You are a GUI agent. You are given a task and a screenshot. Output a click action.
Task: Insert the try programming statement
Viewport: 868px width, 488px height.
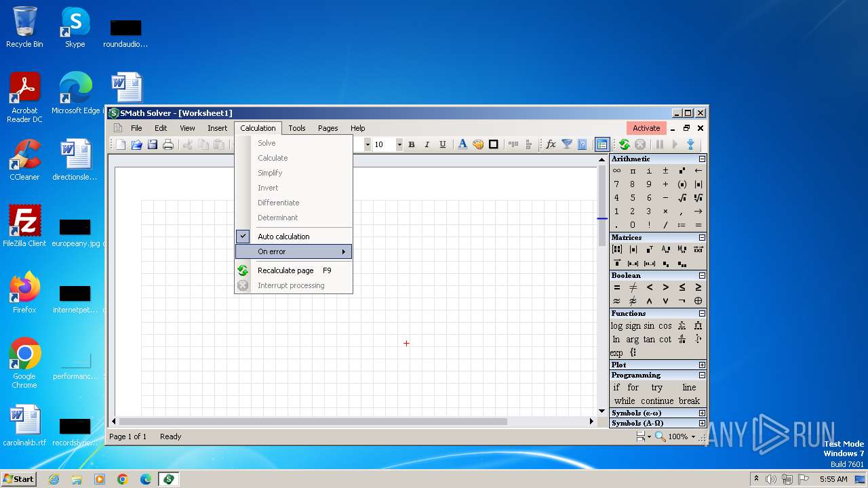coord(656,388)
